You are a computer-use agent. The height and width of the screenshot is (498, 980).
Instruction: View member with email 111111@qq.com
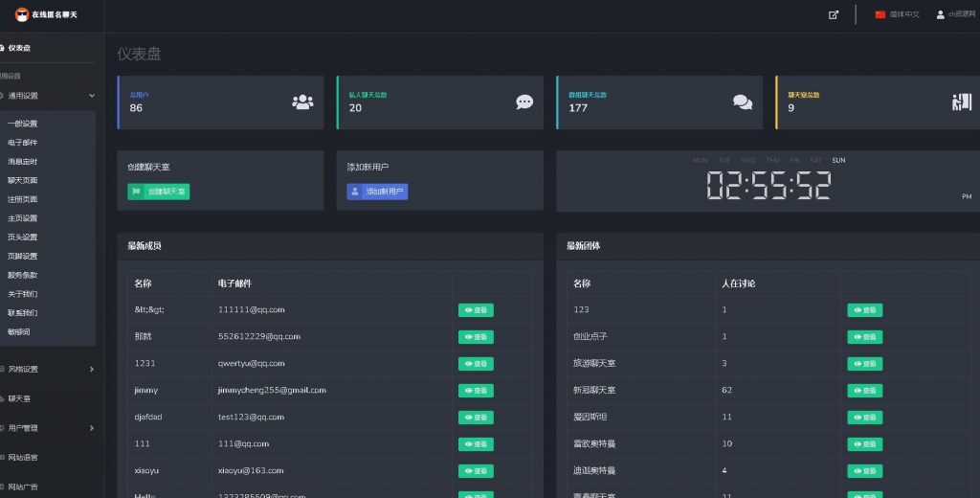point(476,310)
